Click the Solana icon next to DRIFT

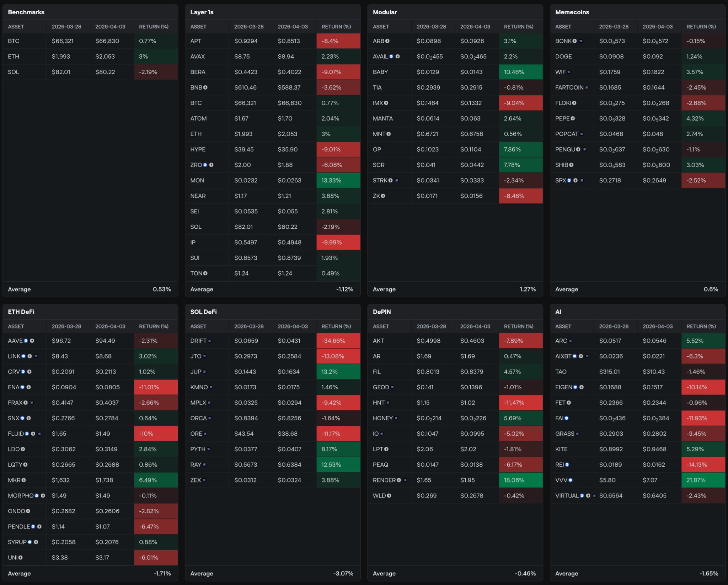pos(210,341)
